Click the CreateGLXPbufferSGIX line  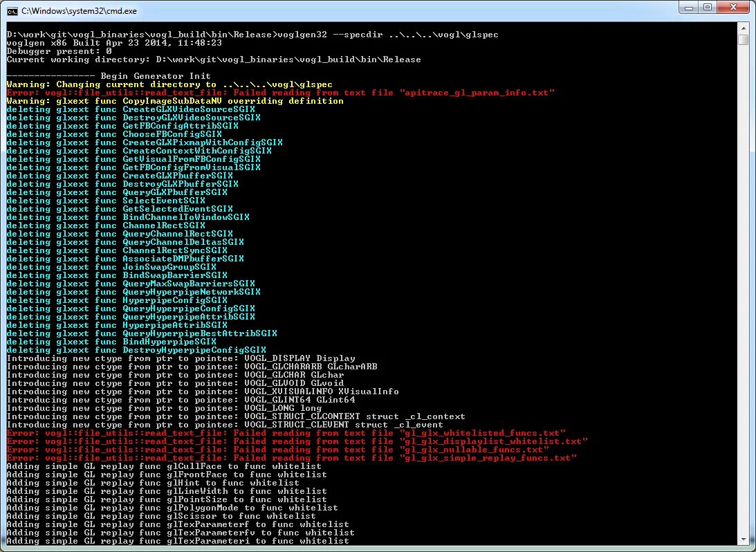[120, 176]
